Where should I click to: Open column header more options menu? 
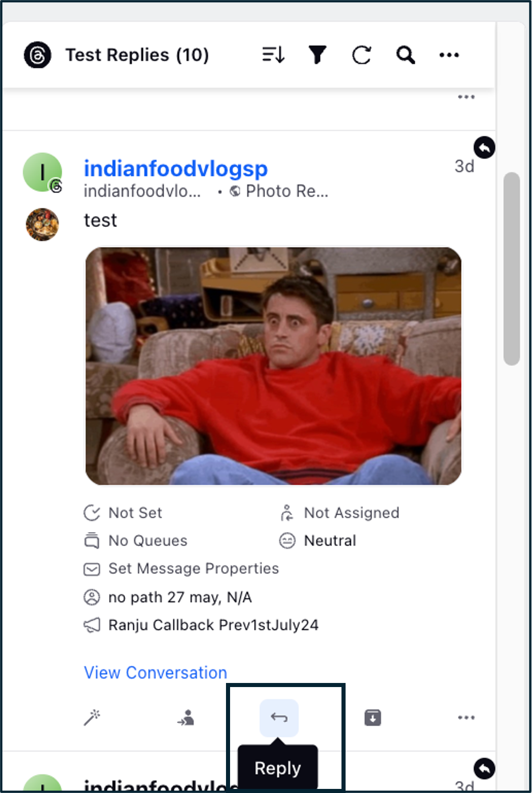(x=449, y=55)
